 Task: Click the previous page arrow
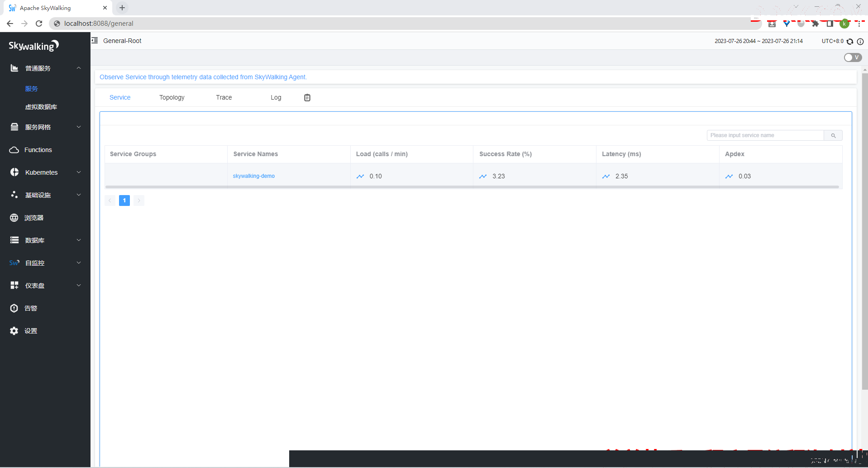(x=110, y=201)
